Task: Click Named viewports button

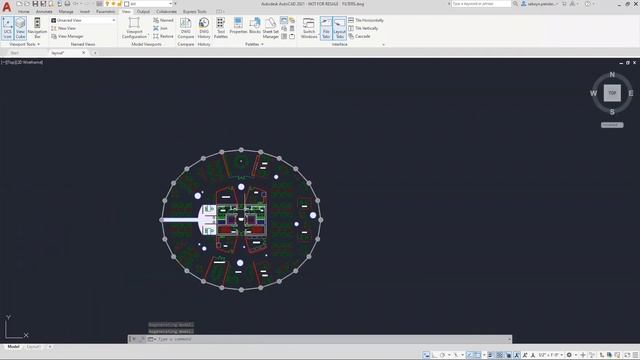Action: 163,20
